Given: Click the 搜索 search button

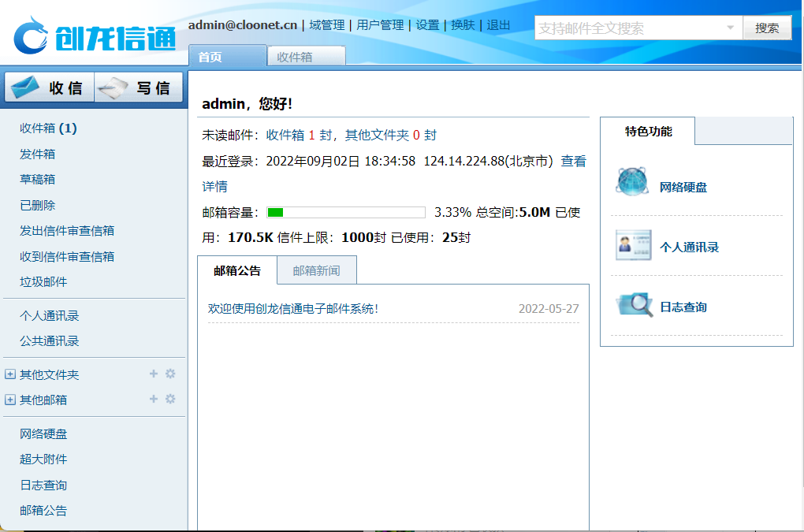Looking at the screenshot, I should pos(767,28).
